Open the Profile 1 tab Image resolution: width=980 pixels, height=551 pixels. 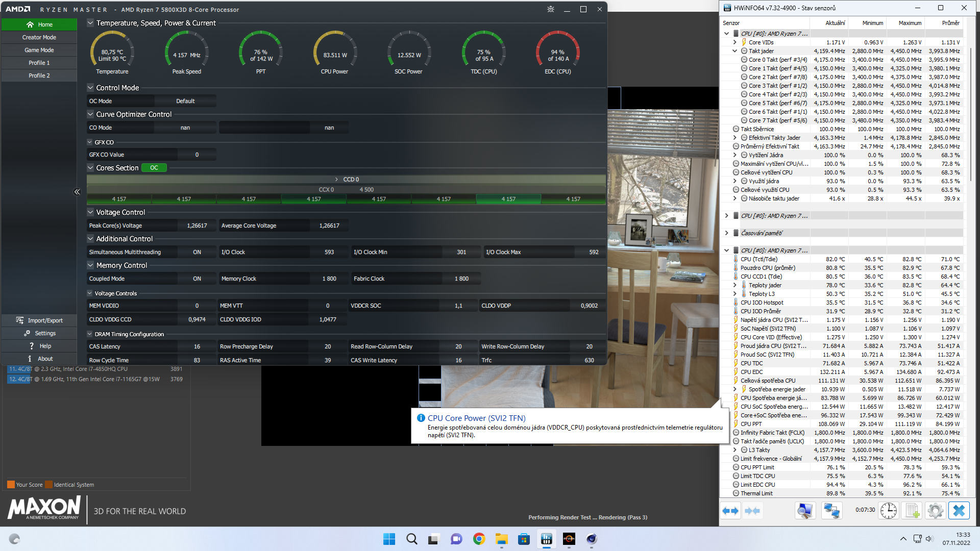(39, 63)
